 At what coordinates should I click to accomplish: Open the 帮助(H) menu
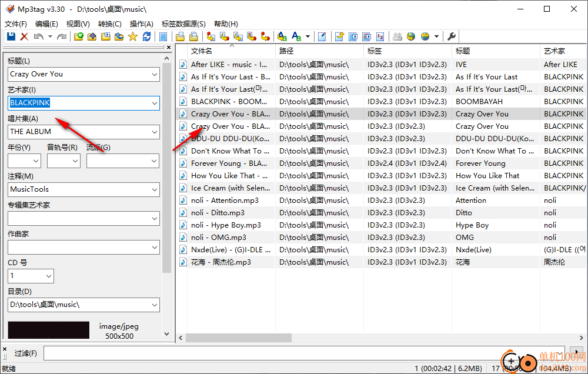[226, 24]
